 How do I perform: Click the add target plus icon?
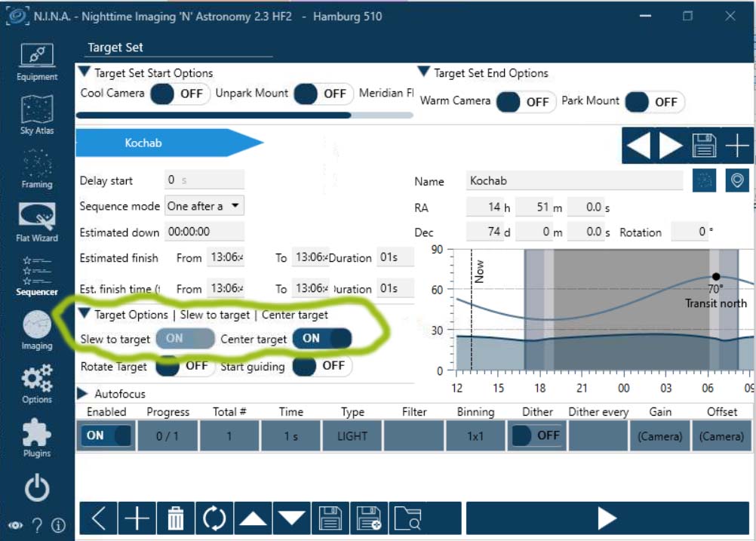coord(736,146)
